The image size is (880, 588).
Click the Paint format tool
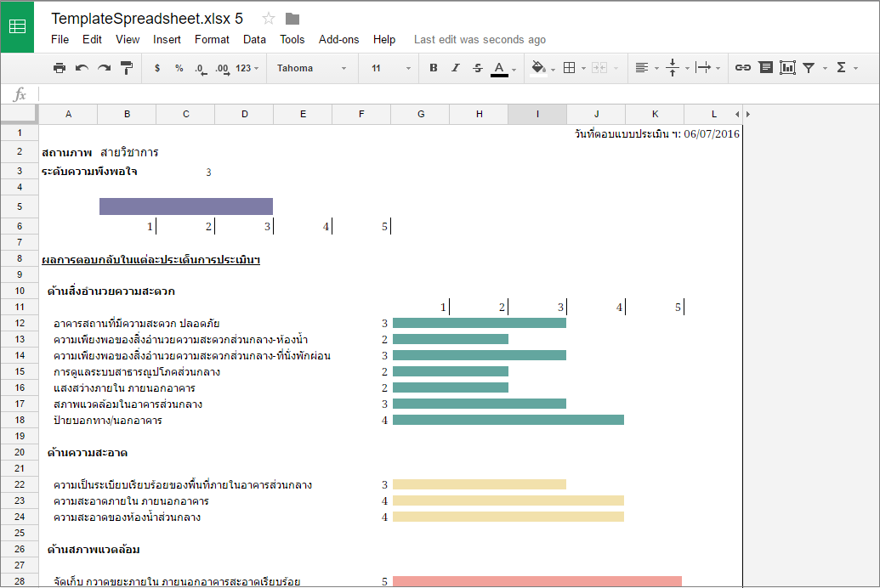click(126, 67)
